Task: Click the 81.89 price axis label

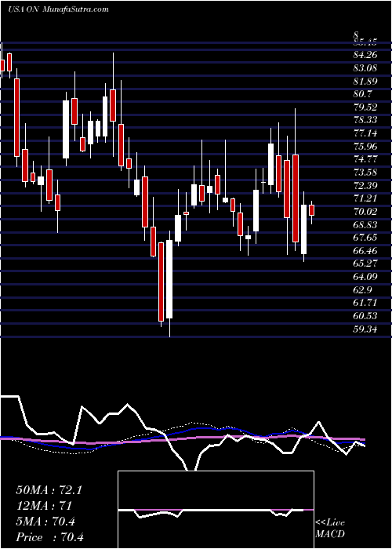Action: pyautogui.click(x=365, y=82)
